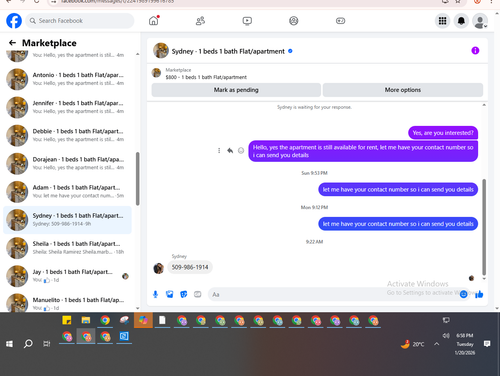
Task: Open the Dorajean conversation
Action: (x=67, y=163)
